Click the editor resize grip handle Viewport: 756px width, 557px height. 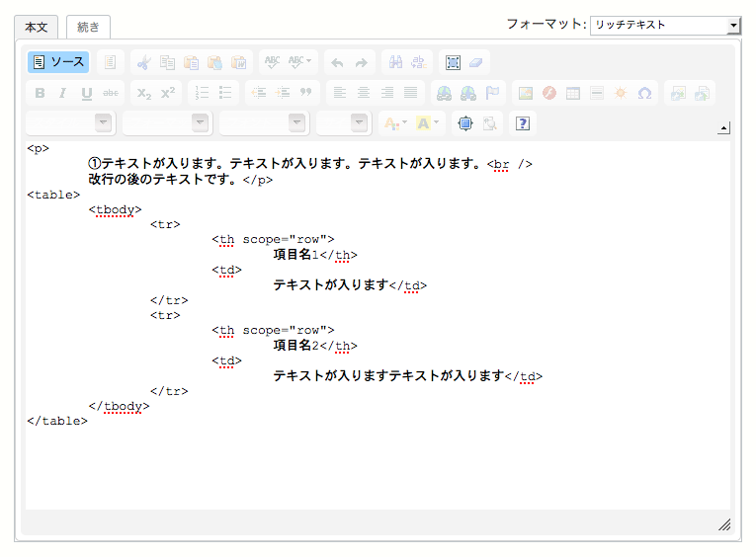pyautogui.click(x=724, y=524)
